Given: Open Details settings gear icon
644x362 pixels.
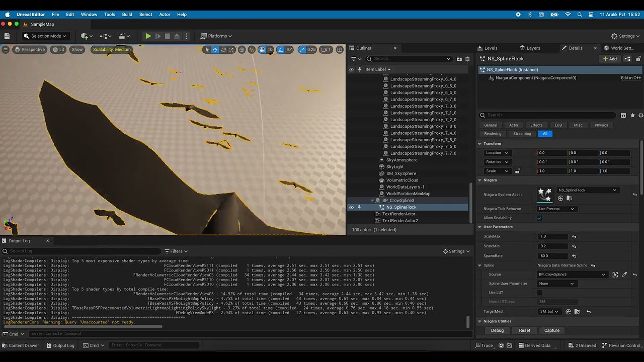Looking at the screenshot, I should point(640,115).
